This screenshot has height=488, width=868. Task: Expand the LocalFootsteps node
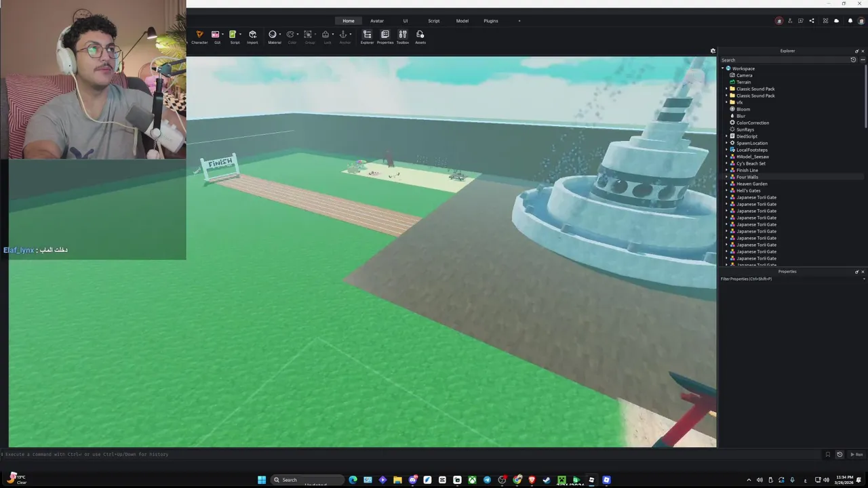727,150
